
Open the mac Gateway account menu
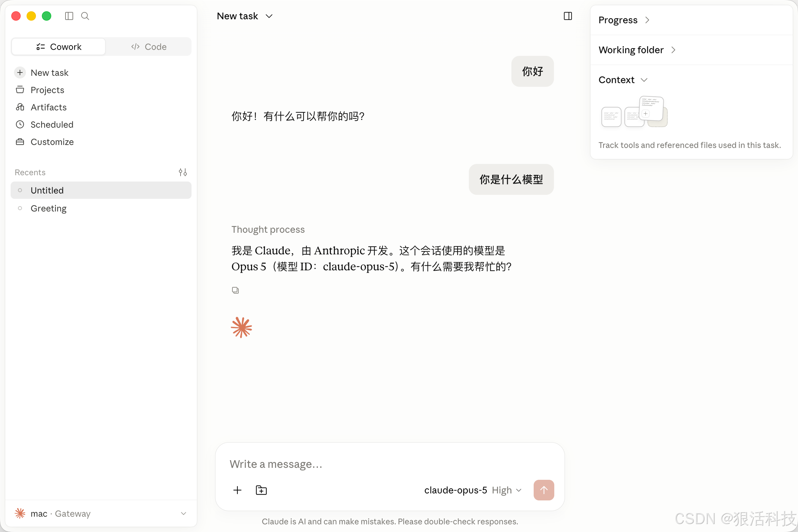(x=101, y=513)
